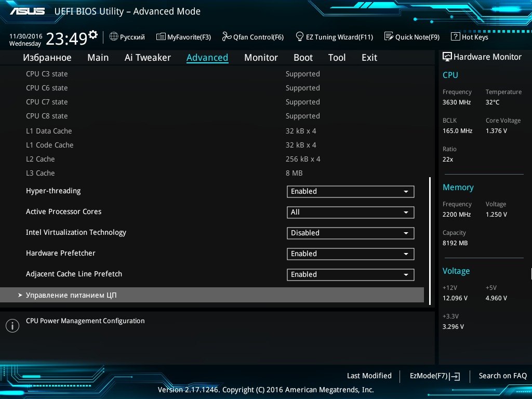This screenshot has width=532, height=399.
Task: Open the Hardware Prefetcher dropdown
Action: click(x=351, y=254)
